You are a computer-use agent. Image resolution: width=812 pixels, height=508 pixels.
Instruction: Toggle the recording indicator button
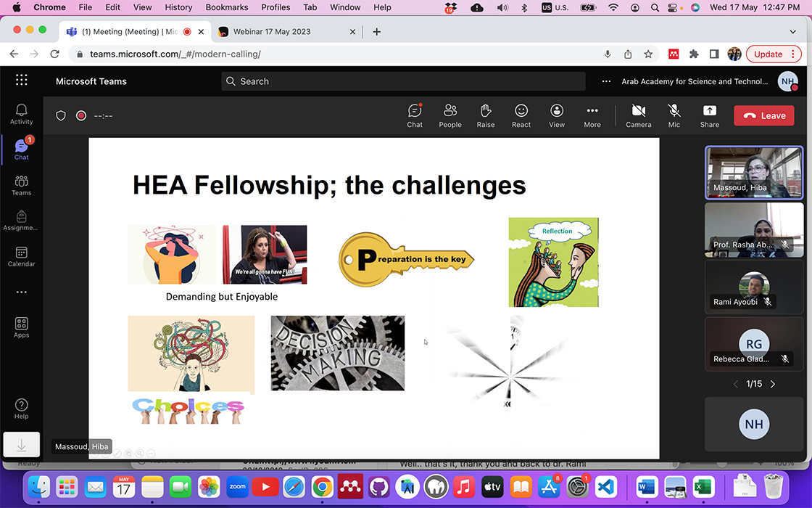click(81, 115)
